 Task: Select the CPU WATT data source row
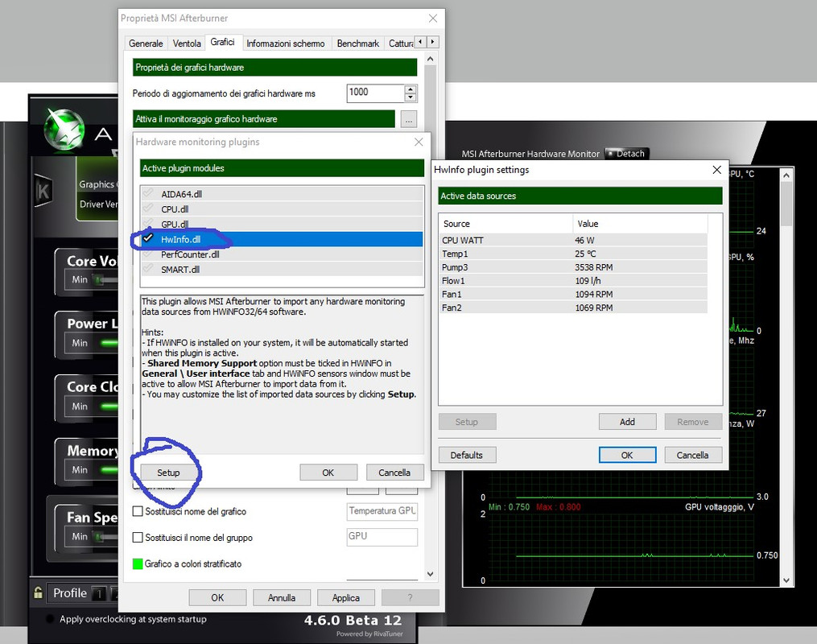[x=573, y=240]
